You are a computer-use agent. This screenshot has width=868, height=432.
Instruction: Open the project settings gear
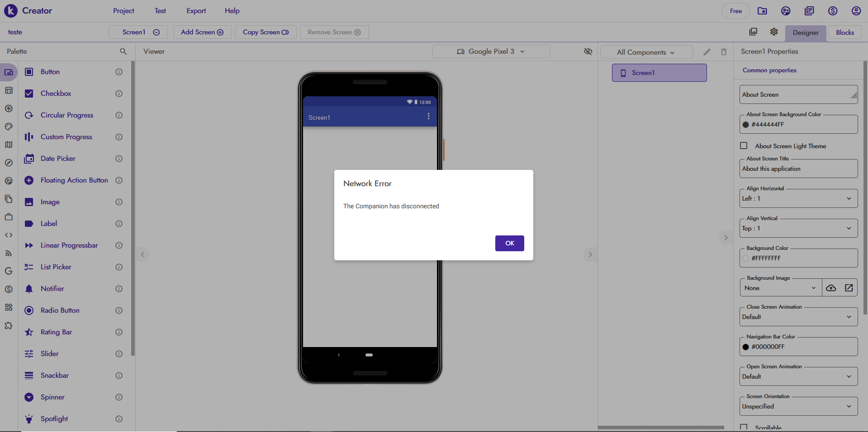point(773,32)
